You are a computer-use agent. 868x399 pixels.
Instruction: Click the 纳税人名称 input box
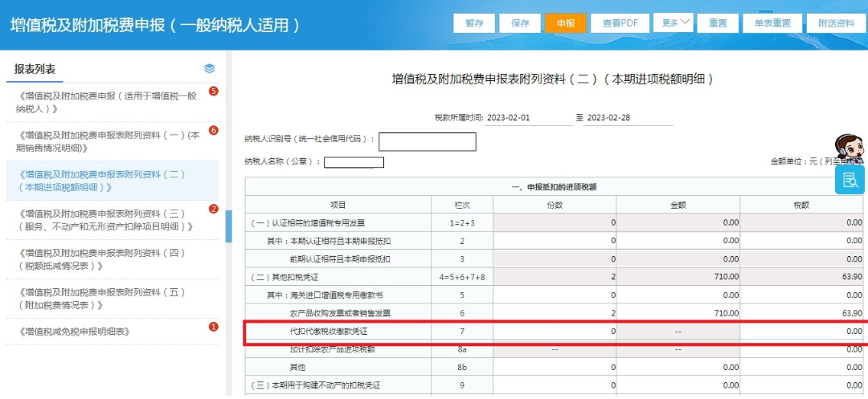click(354, 162)
